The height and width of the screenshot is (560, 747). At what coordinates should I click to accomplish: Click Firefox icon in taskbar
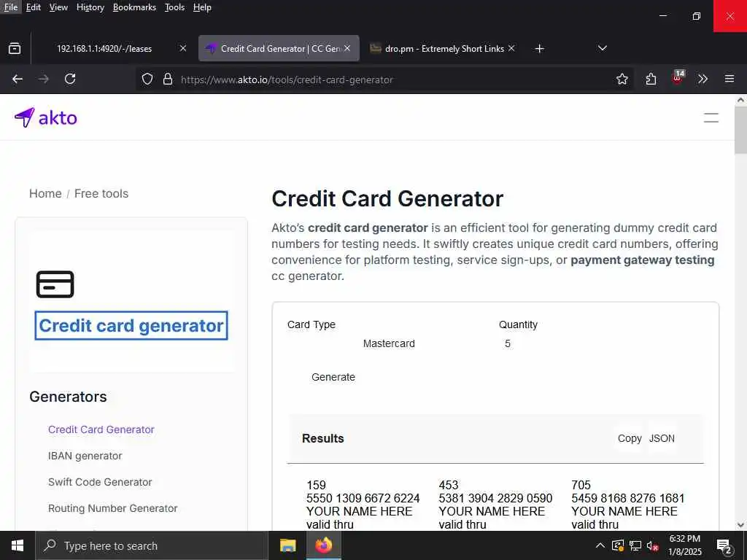click(x=323, y=545)
